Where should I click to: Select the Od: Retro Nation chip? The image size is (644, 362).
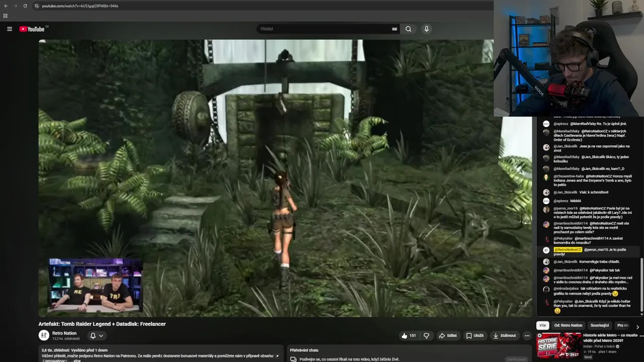point(568,325)
